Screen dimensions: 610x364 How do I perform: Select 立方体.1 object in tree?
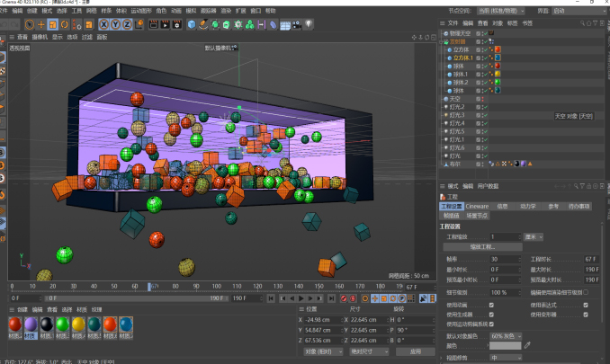[463, 58]
